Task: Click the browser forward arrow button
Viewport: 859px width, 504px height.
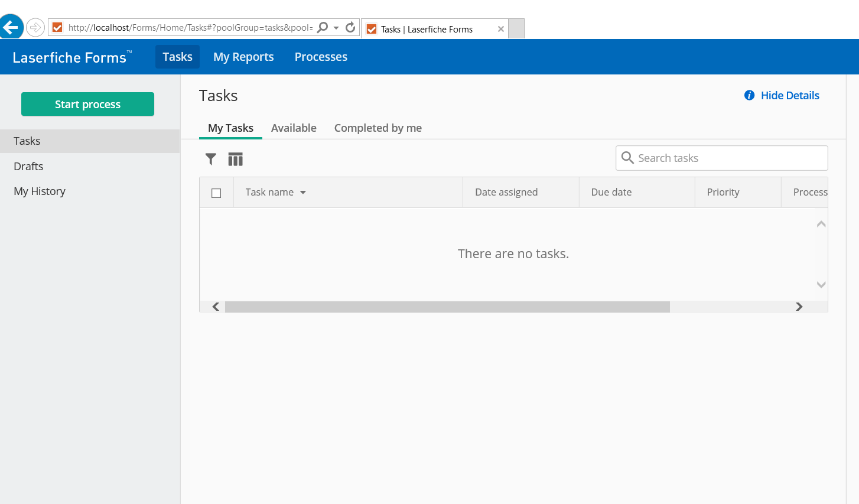Action: (35, 27)
